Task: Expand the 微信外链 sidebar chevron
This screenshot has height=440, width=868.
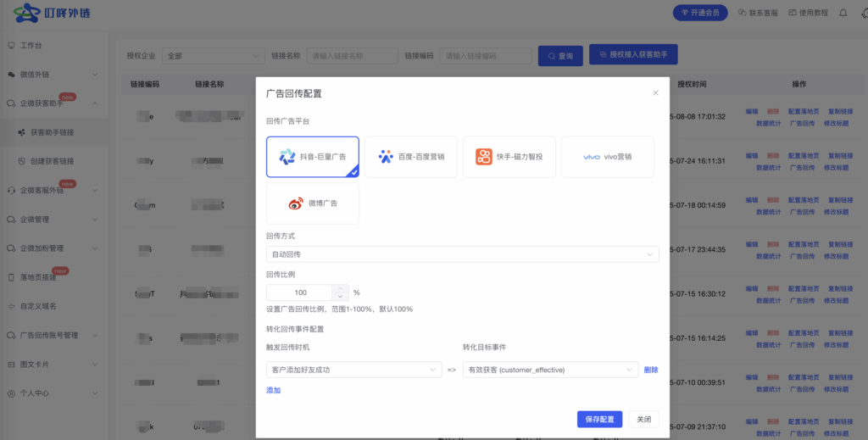Action: (x=95, y=75)
